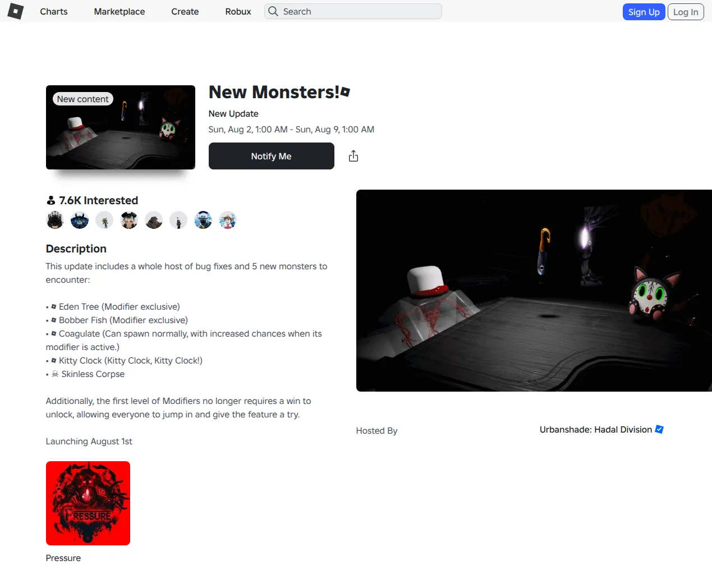Viewport: 712px width, 588px height.
Task: Click the Bobber Fish list entry
Action: [117, 320]
